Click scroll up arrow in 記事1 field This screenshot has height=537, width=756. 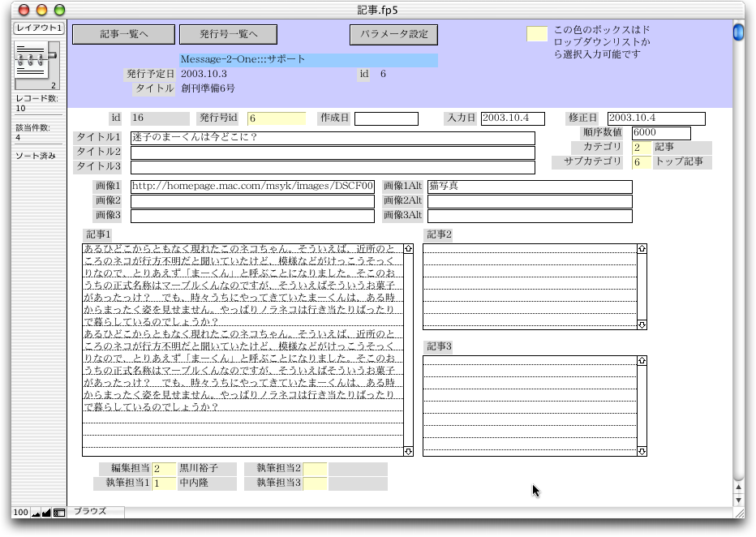408,249
